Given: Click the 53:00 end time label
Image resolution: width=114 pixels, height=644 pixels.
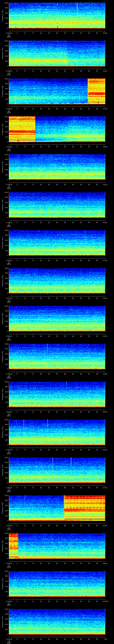Looking at the screenshot, I should 105,336.
